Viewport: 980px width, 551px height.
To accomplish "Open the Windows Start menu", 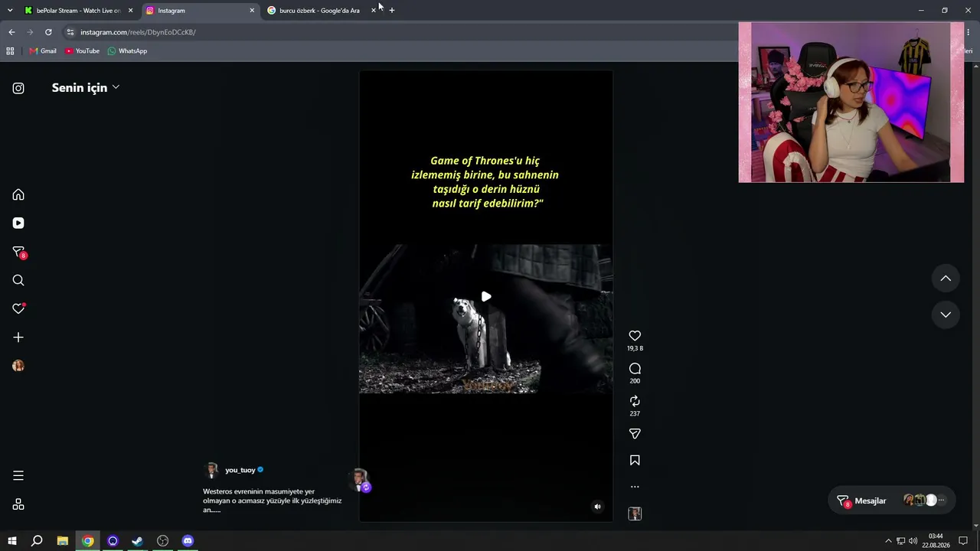I will 12,541.
